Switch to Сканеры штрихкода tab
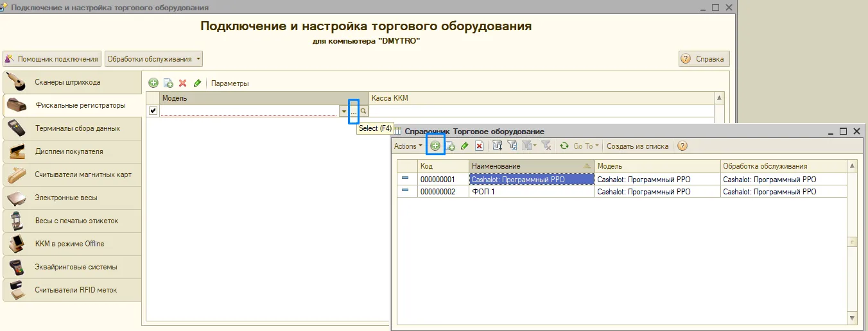The image size is (868, 331). [x=72, y=82]
